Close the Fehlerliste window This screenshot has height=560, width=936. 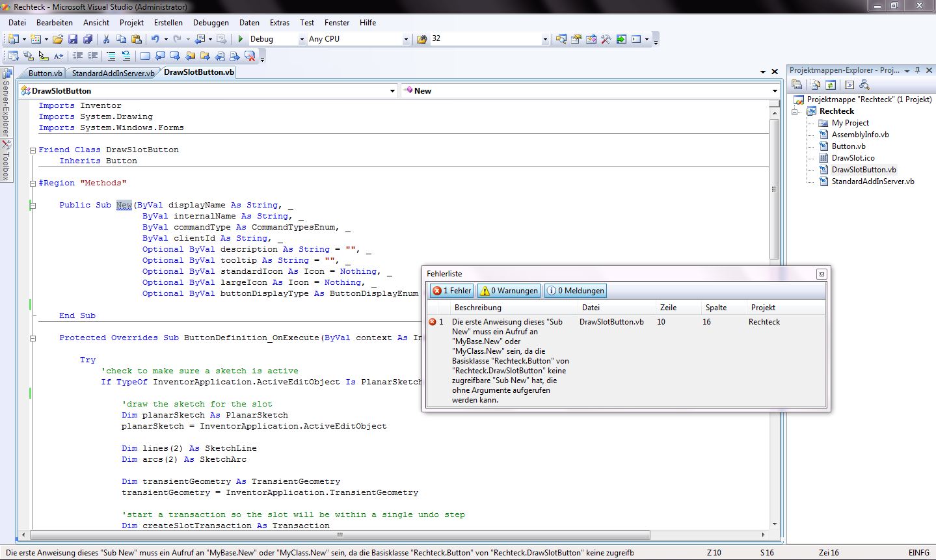[x=822, y=274]
